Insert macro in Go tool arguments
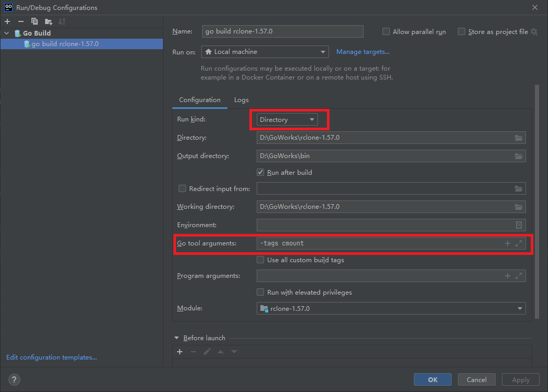 508,243
